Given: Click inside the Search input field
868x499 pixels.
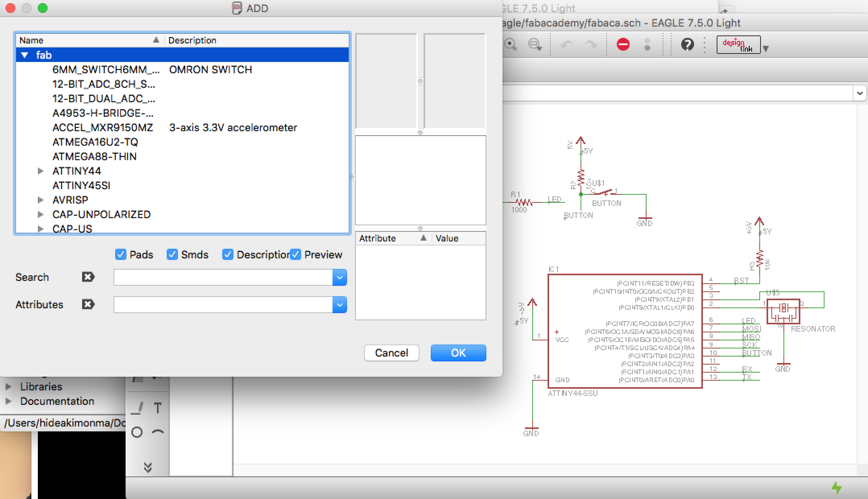Looking at the screenshot, I should [x=223, y=277].
